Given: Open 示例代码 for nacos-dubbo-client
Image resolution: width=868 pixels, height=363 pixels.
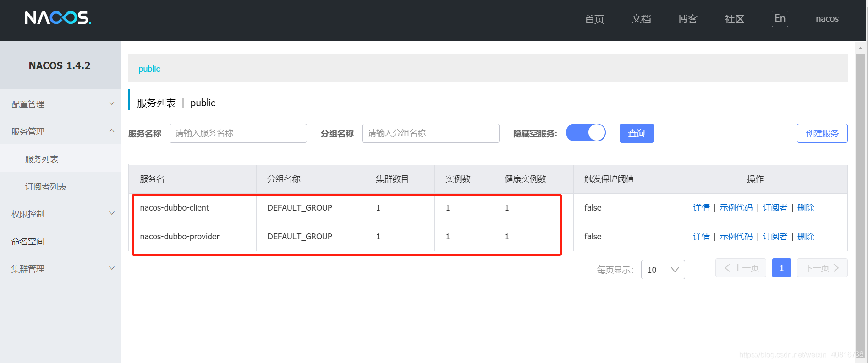Looking at the screenshot, I should [x=736, y=208].
